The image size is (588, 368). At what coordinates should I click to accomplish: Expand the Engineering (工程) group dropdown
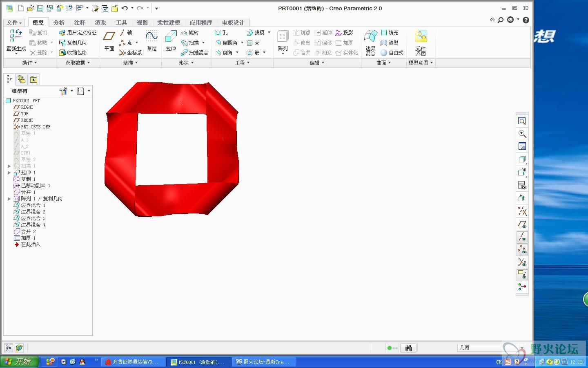[242, 63]
